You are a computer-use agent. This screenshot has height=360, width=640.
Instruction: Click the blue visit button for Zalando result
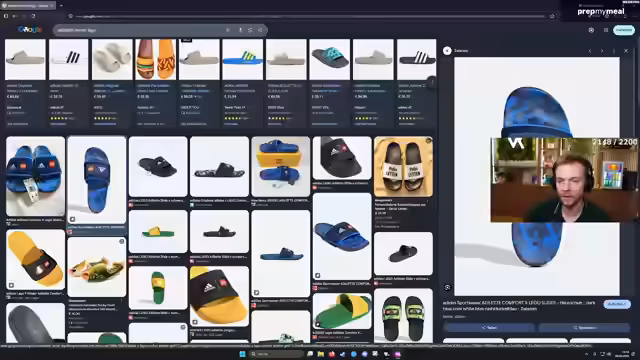point(617,304)
